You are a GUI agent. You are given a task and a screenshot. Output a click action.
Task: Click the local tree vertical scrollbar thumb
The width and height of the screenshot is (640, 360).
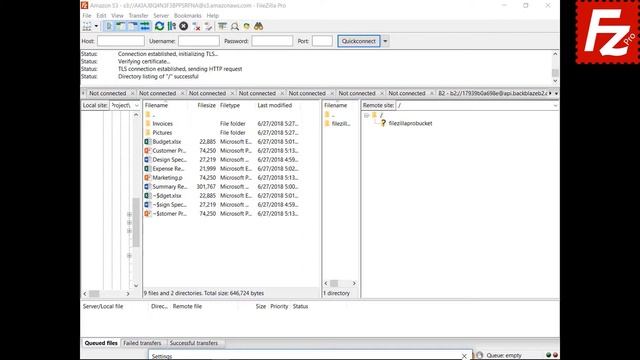tap(136, 222)
